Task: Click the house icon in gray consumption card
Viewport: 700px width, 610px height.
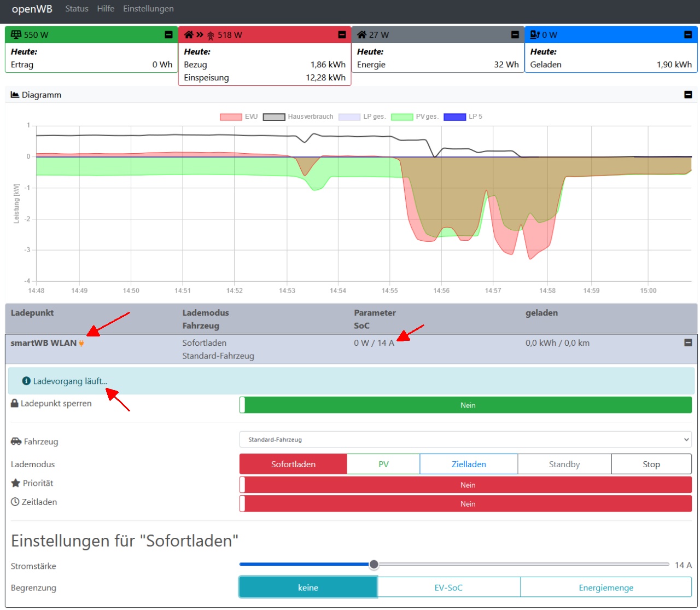Action: coord(361,34)
